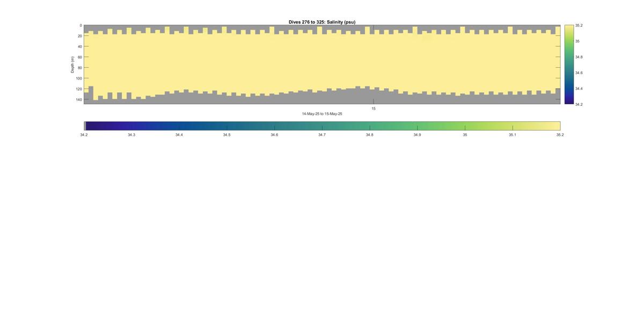Click "34.9" label under horizontal colorbar

(x=417, y=135)
